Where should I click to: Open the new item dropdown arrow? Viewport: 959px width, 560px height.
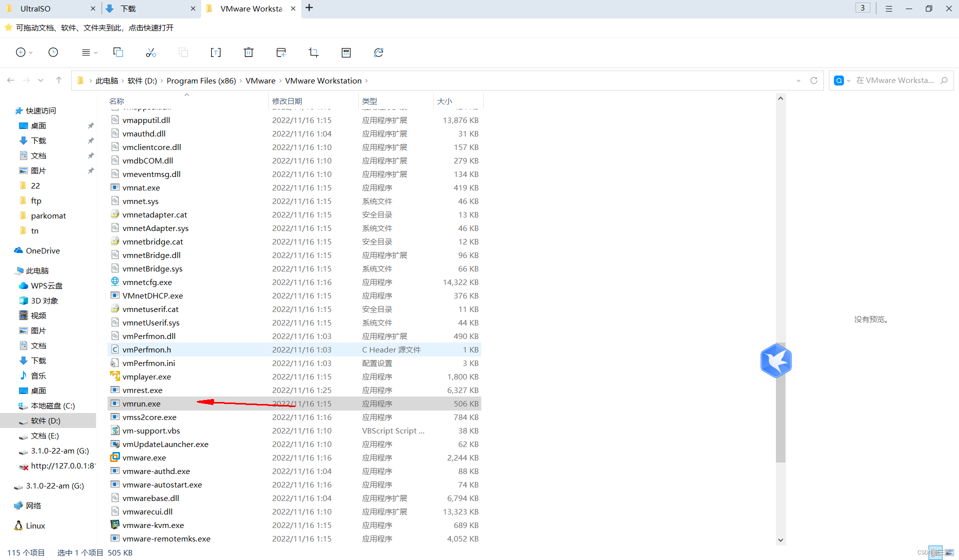(30, 53)
